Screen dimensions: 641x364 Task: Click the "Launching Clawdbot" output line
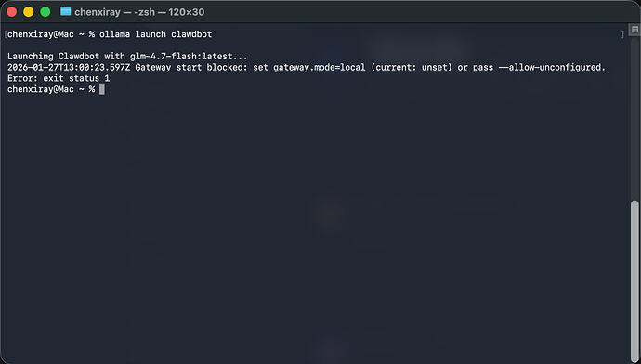(127, 57)
